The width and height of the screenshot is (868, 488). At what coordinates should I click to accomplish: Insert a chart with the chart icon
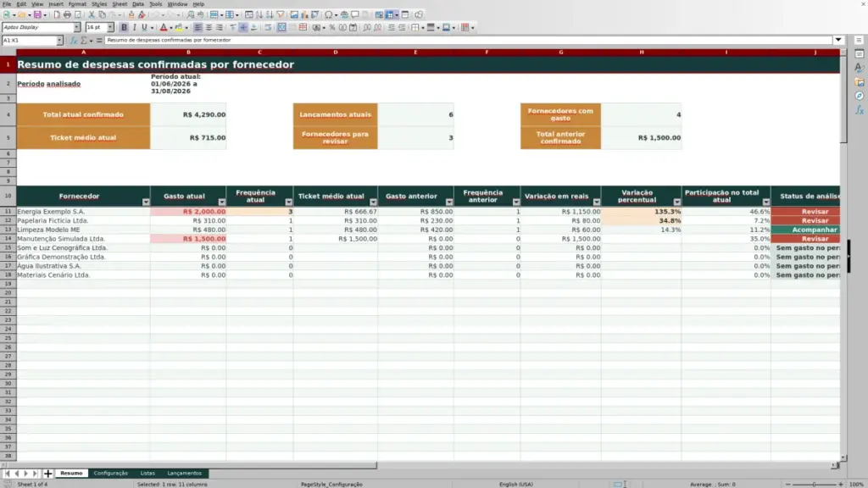[x=304, y=15]
